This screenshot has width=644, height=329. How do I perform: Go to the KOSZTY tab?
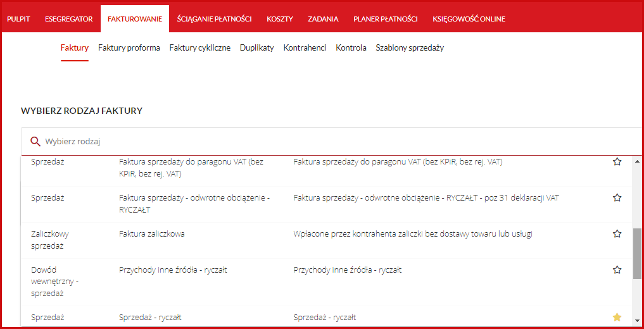click(280, 19)
